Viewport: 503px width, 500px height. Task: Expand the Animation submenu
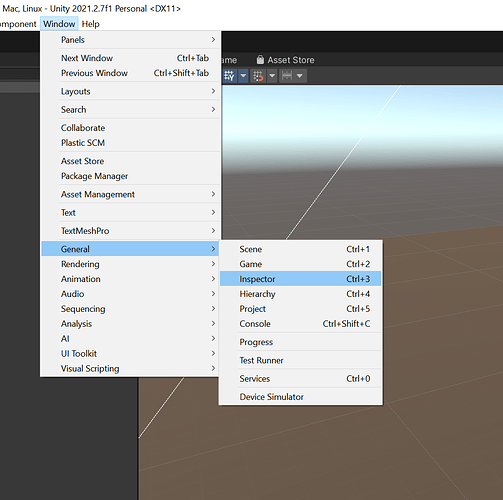[x=130, y=279]
